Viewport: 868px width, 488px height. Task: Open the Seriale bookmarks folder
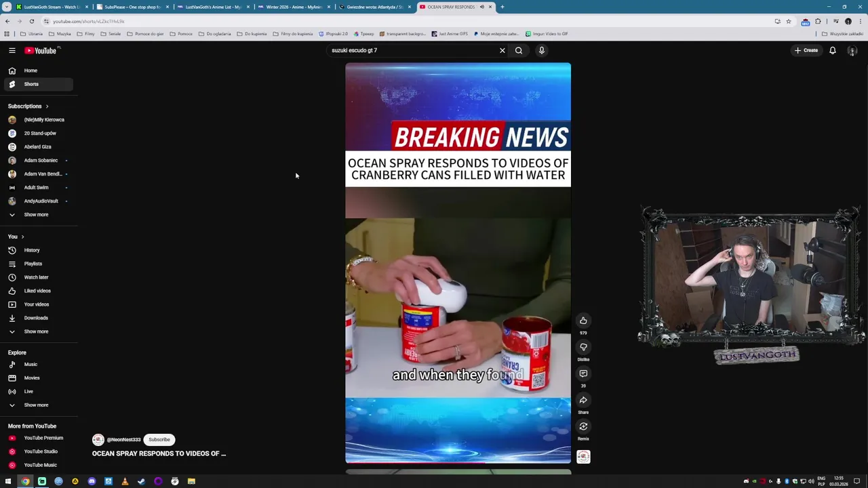[x=111, y=34]
